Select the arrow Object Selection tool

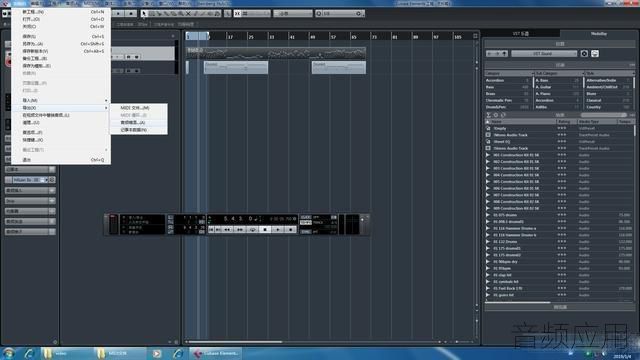point(144,13)
